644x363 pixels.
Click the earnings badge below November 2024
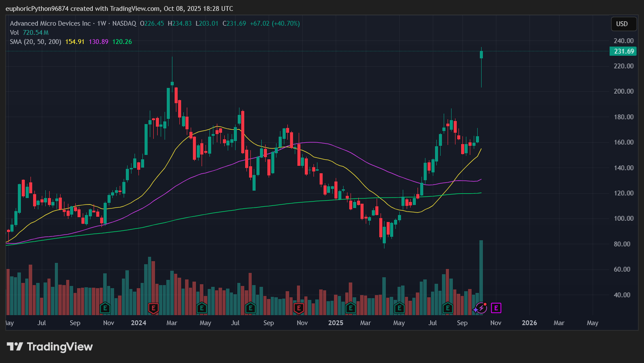(x=299, y=308)
